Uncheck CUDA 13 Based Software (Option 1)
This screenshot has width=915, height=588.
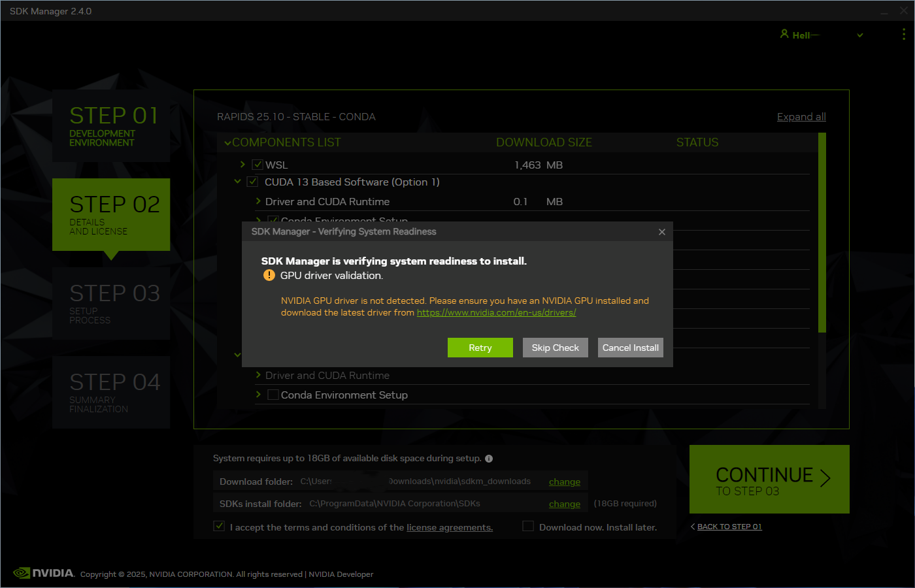(x=252, y=181)
